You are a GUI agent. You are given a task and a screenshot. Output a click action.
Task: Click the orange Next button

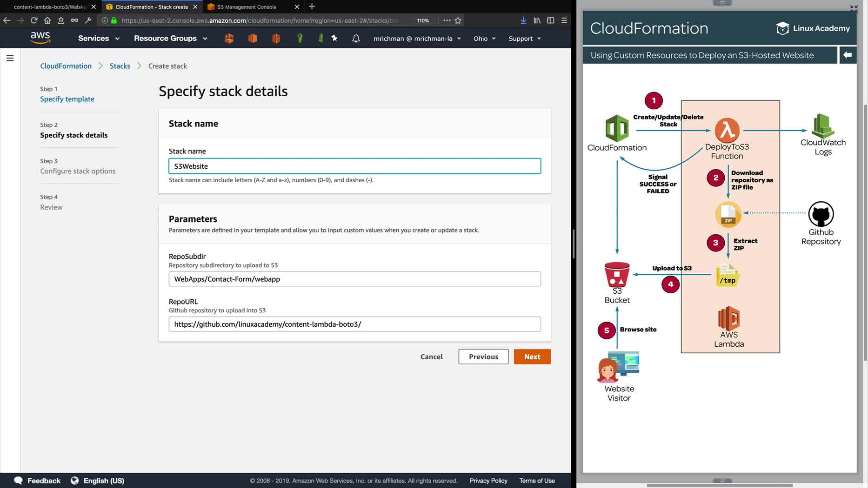[x=532, y=356]
